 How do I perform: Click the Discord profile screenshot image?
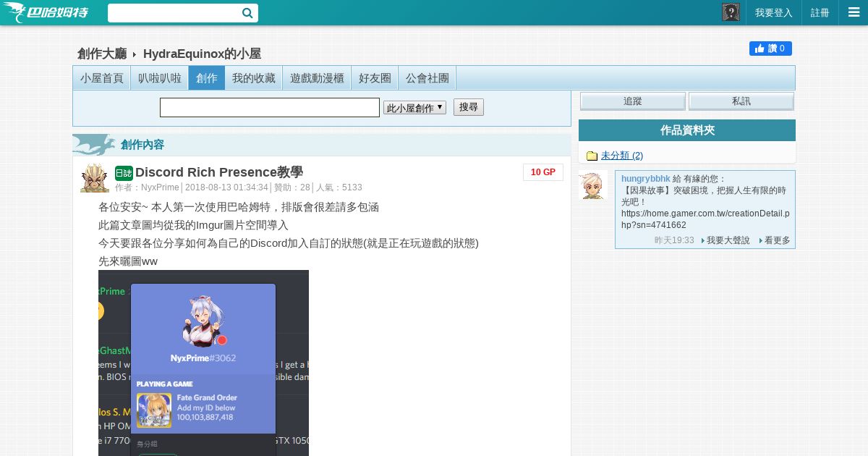click(x=203, y=363)
